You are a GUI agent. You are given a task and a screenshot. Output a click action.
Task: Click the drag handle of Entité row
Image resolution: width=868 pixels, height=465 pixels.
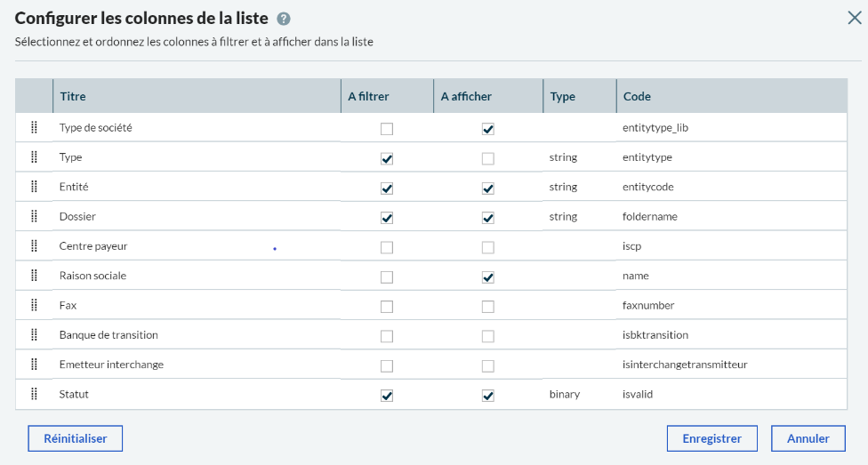coord(34,187)
